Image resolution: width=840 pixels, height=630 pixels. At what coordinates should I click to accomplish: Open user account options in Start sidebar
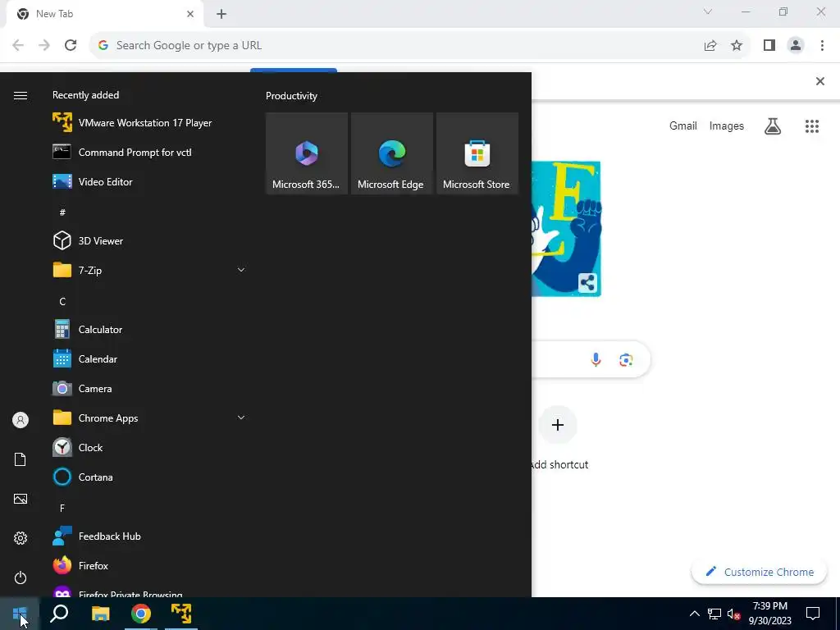coord(21,420)
